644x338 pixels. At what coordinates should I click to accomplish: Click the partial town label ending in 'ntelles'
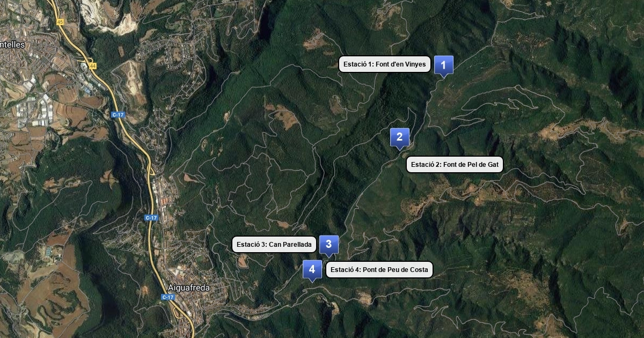coord(13,45)
